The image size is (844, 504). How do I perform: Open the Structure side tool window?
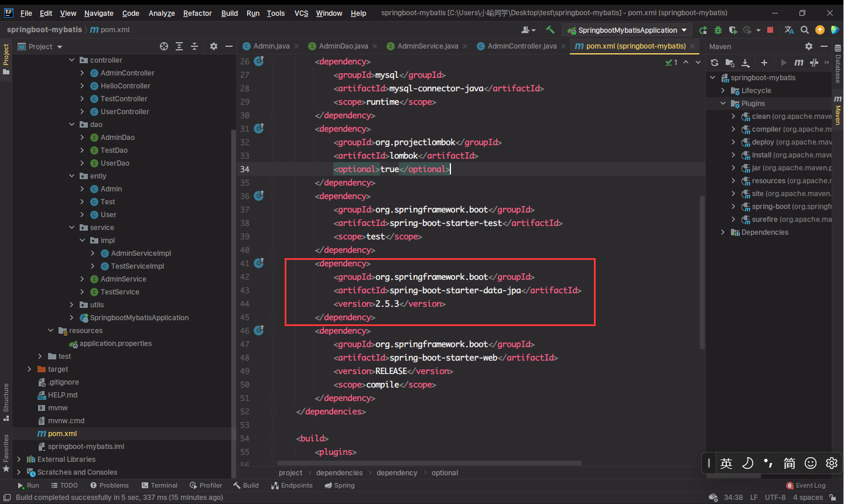point(6,403)
